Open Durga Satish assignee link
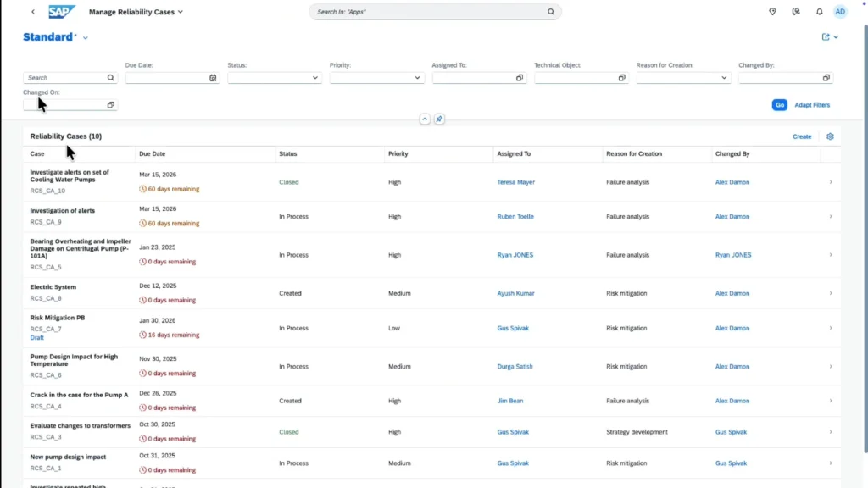This screenshot has height=488, width=868. pos(515,366)
